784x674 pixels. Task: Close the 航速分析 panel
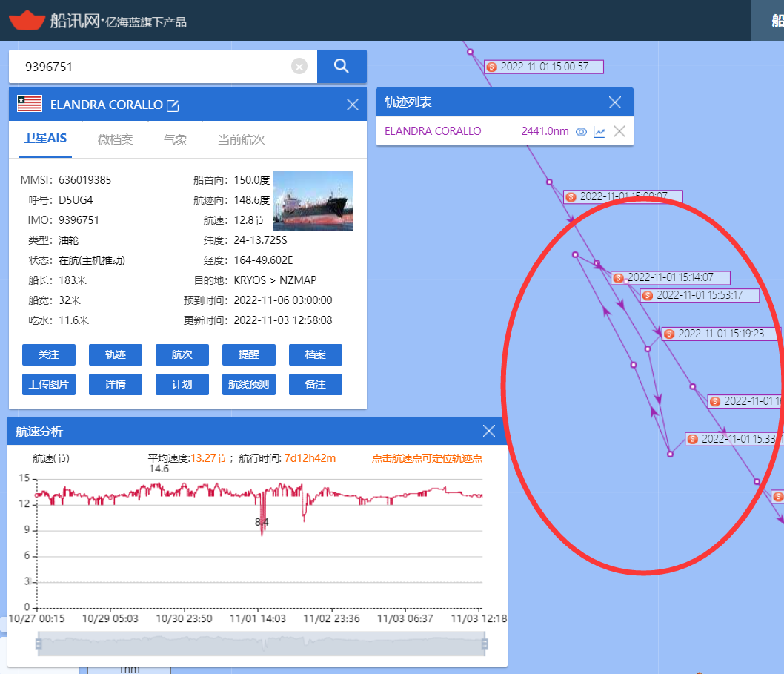[x=489, y=431]
